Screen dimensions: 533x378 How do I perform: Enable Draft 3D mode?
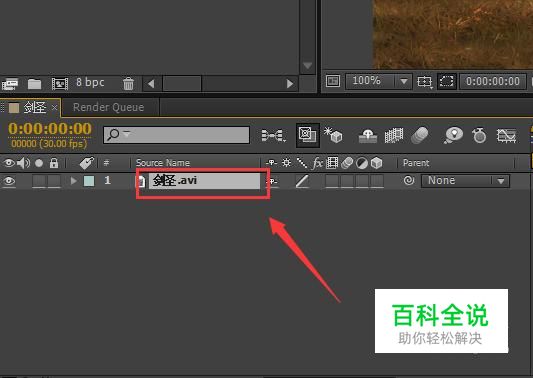[333, 135]
